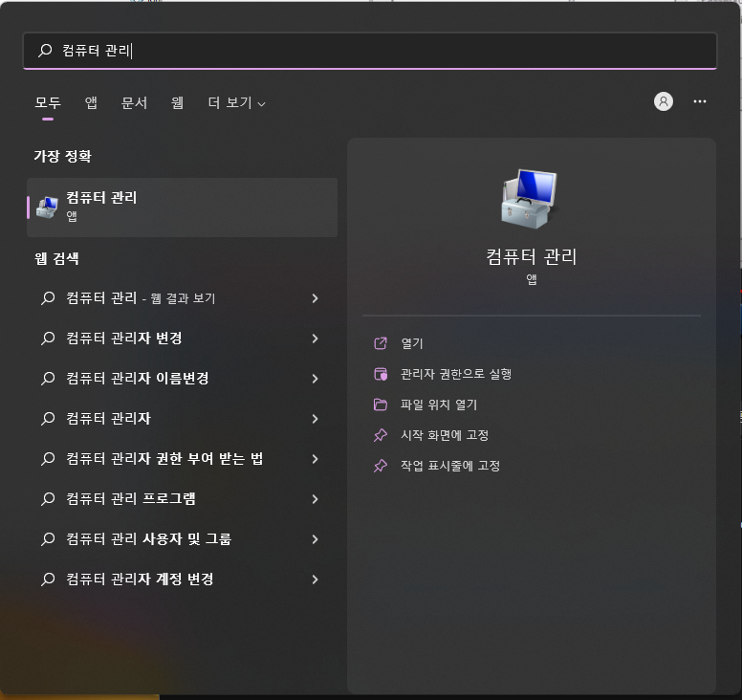This screenshot has width=742, height=700.
Task: Click search icon beside 컴퓨터 관리 사용자 및 그룹
Action: click(48, 539)
